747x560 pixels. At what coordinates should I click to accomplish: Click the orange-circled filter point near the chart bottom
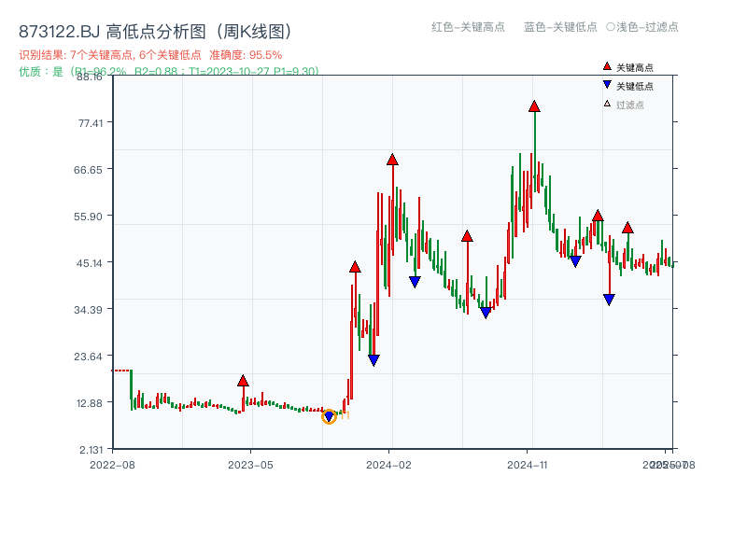pos(330,417)
